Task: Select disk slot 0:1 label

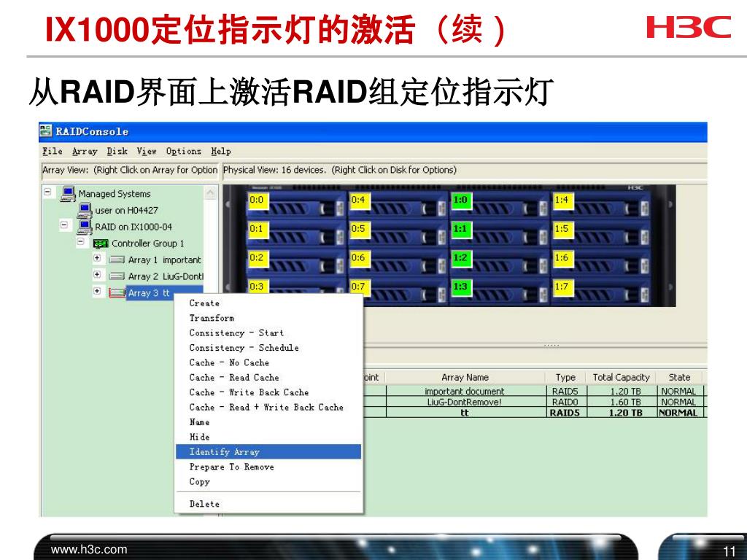Action: [258, 229]
